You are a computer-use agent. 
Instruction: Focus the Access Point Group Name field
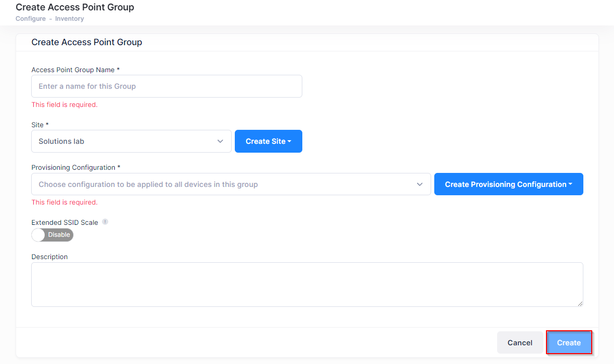166,86
